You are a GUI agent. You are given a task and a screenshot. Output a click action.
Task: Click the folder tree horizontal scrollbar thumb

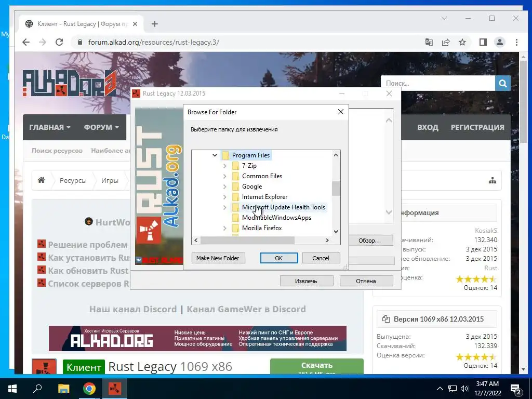pyautogui.click(x=247, y=240)
